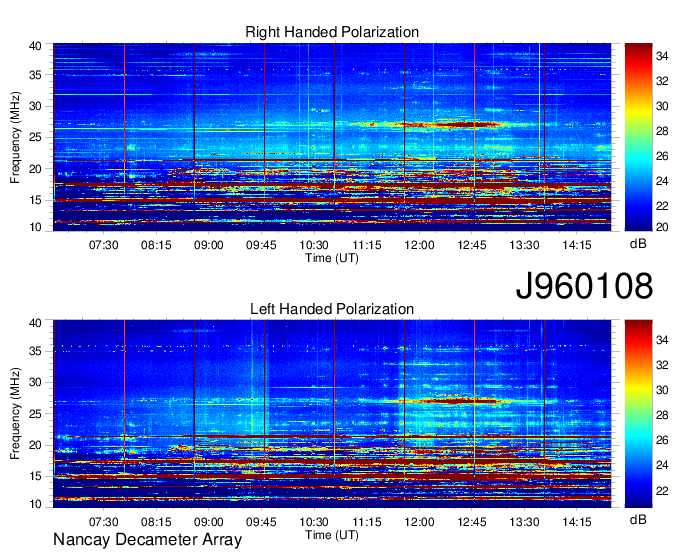Viewport: 680px width, 552px height.
Task: Click 10:30 time tick on Left Handed plot
Action: coord(314,522)
